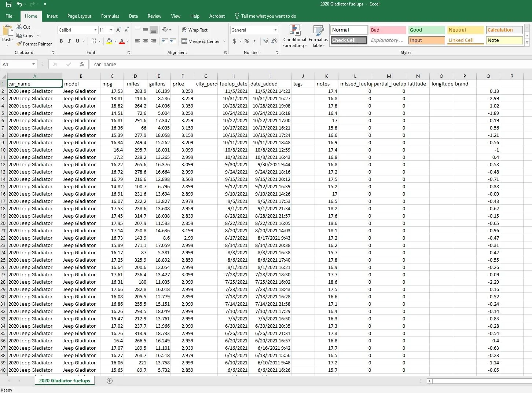The height and width of the screenshot is (393, 532).
Task: Click the Font Color letter A icon
Action: pyautogui.click(x=122, y=41)
